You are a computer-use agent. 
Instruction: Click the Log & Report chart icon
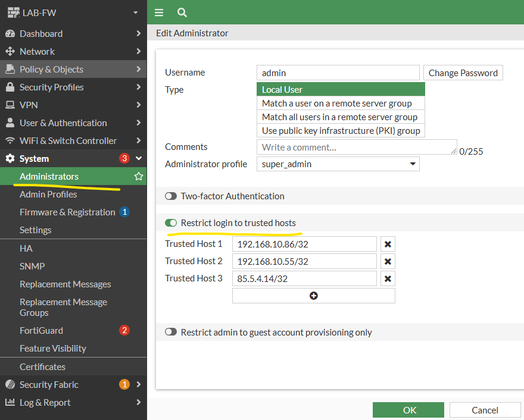coord(10,402)
